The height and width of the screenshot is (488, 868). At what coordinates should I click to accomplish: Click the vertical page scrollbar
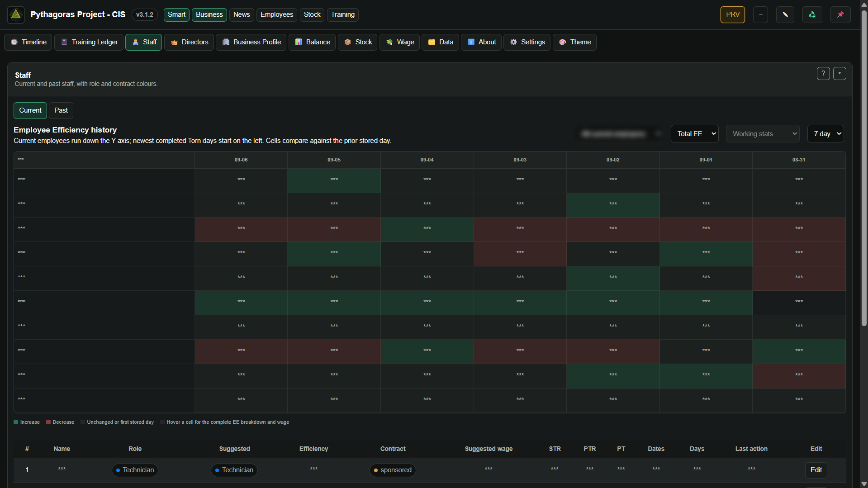[x=864, y=167]
